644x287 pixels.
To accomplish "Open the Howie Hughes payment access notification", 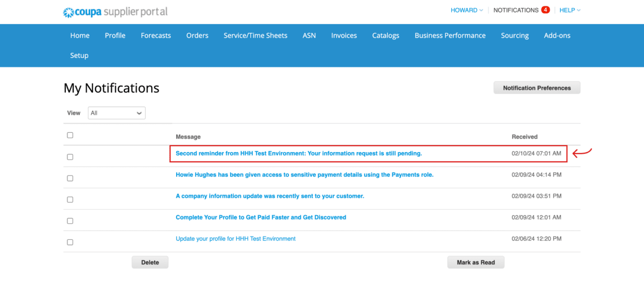I will tap(304, 174).
